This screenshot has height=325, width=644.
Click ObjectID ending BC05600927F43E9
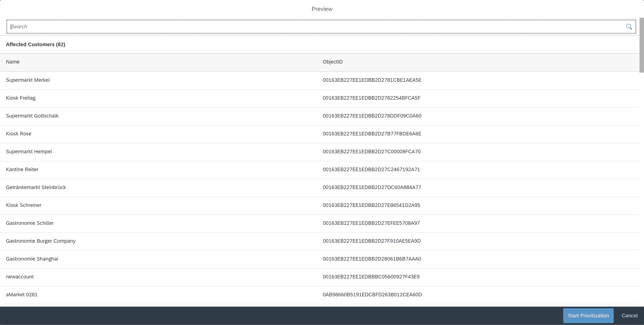point(371,277)
